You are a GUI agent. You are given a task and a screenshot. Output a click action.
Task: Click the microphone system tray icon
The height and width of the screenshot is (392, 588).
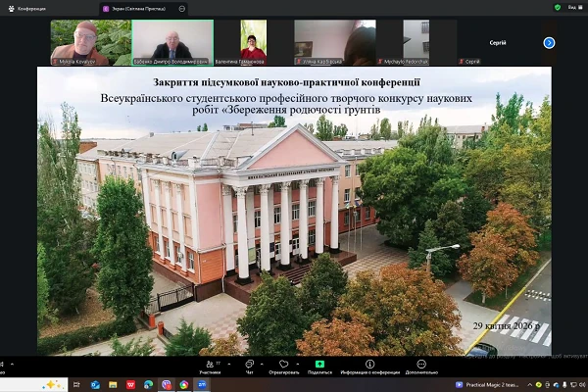click(564, 385)
